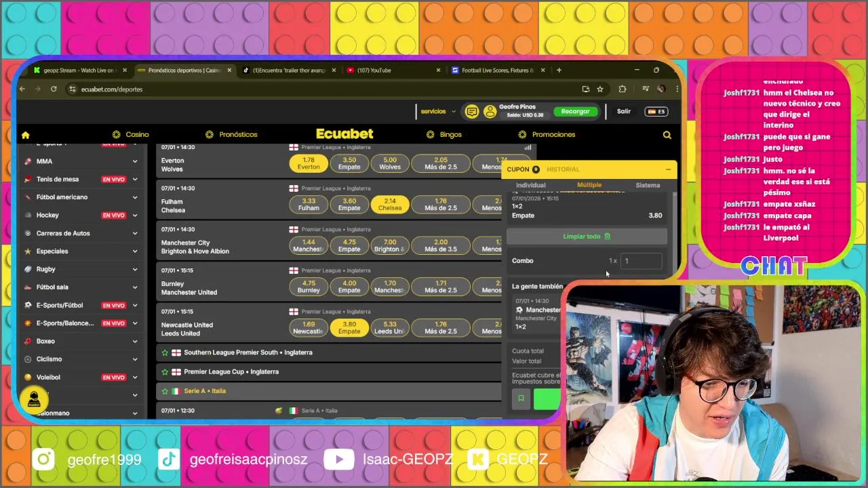
Task: Click Limpiar todo to clear coupon
Action: click(587, 237)
